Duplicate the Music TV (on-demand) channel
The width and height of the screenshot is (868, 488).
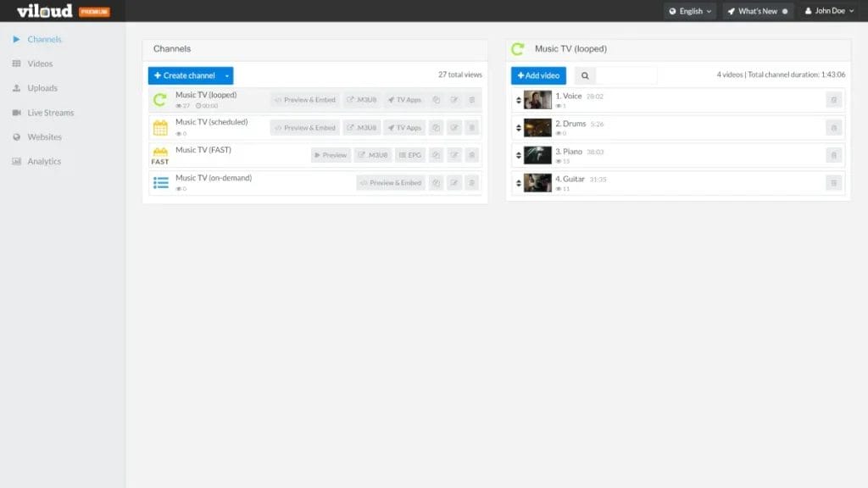pos(436,183)
